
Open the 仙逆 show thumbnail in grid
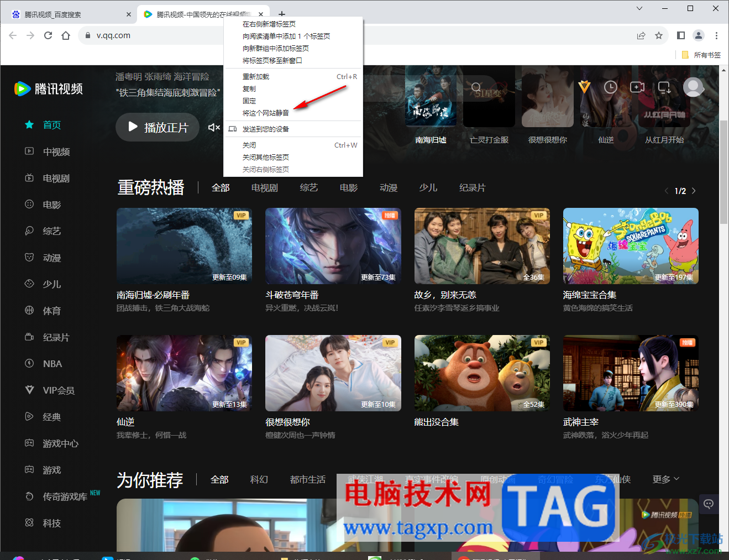point(184,373)
